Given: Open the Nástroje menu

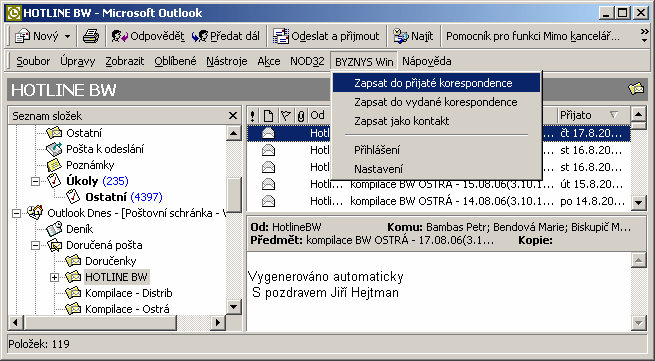Looking at the screenshot, I should 227,61.
